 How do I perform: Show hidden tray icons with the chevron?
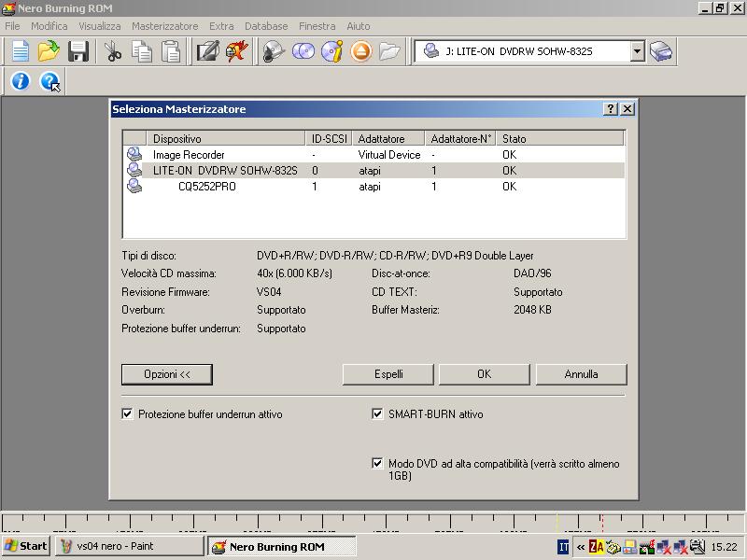tap(580, 547)
